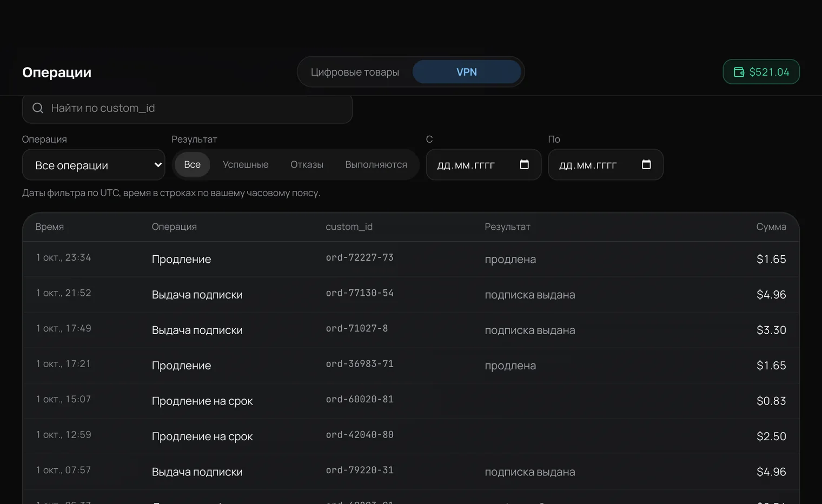The width and height of the screenshot is (822, 504).
Task: Select the Все result filter
Action: pos(192,164)
